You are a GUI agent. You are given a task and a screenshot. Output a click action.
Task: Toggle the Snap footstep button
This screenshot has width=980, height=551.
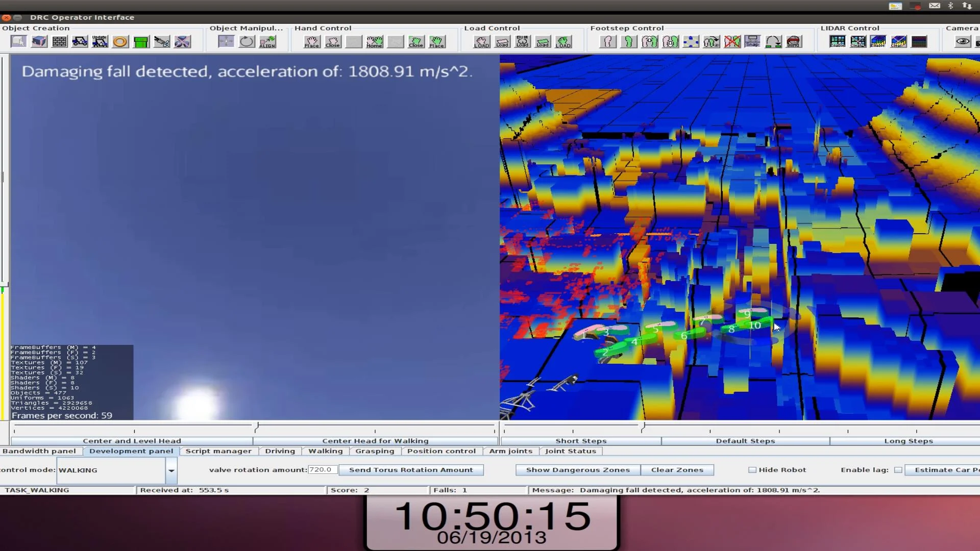point(752,41)
